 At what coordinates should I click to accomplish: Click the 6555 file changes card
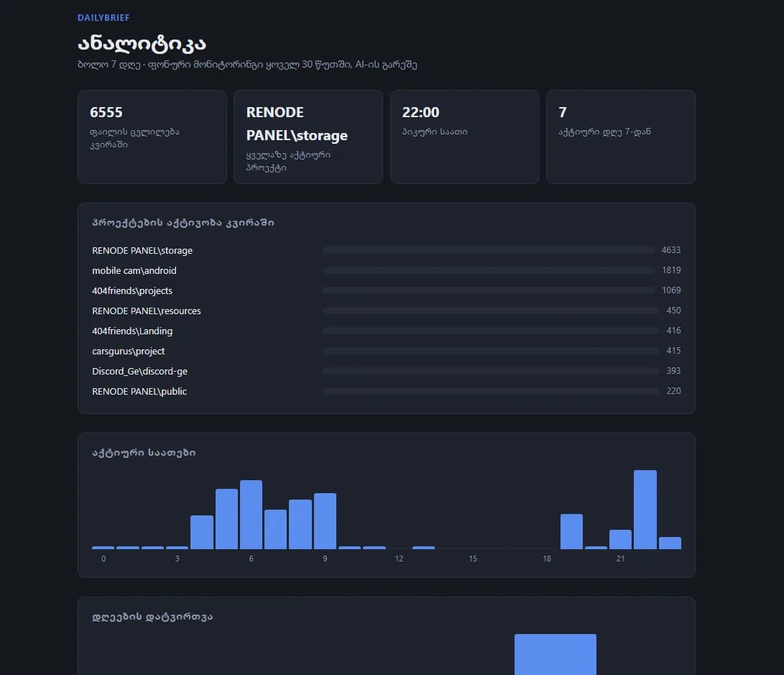point(152,137)
